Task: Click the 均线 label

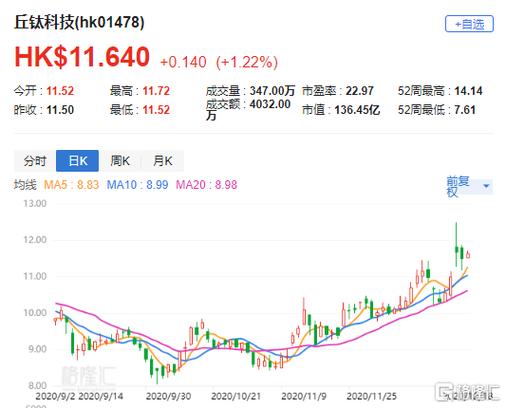Action: tap(25, 185)
